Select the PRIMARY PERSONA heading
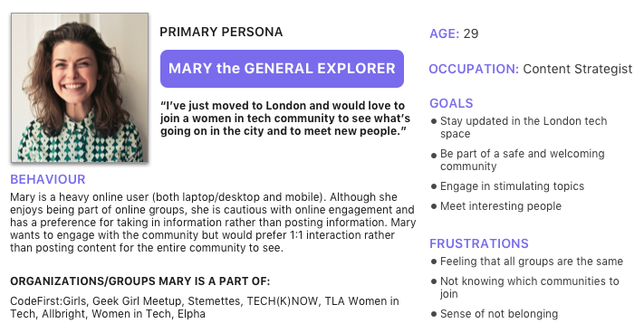The image size is (644, 333). (x=221, y=32)
